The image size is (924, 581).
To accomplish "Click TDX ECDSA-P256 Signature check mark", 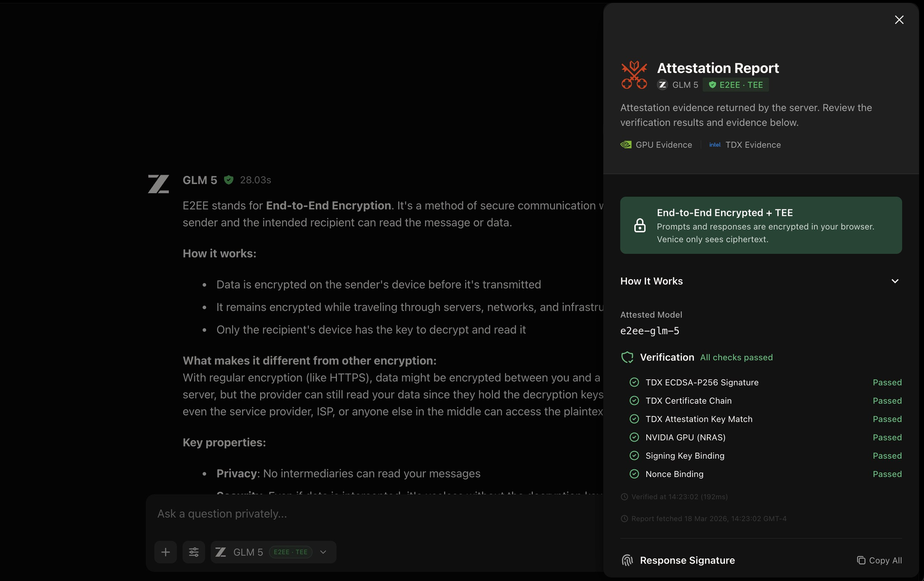I will point(634,382).
